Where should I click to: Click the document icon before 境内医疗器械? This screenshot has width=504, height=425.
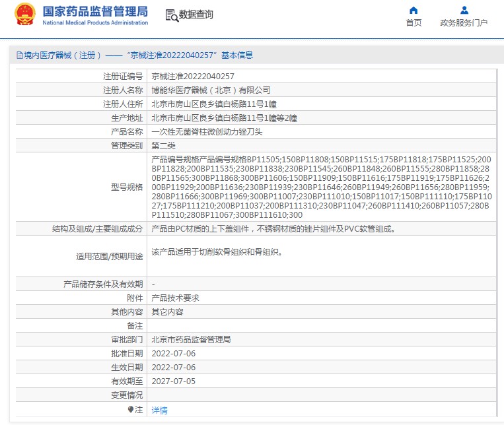pos(19,55)
